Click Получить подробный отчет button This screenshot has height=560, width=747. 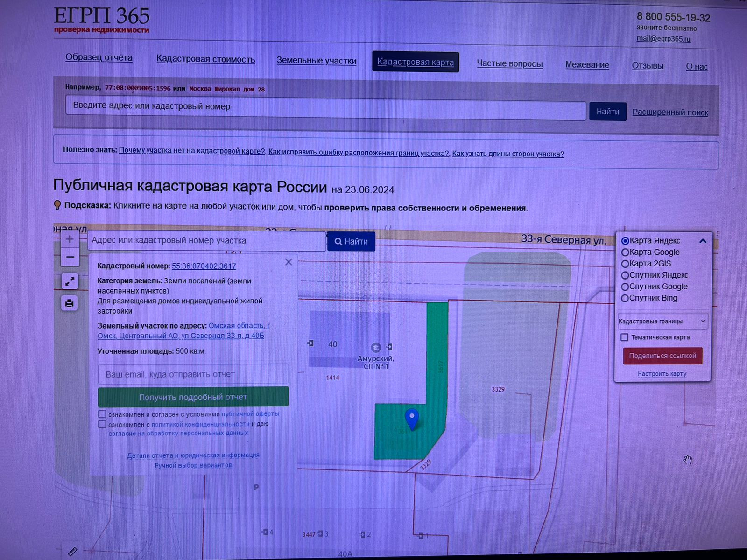[x=193, y=397]
